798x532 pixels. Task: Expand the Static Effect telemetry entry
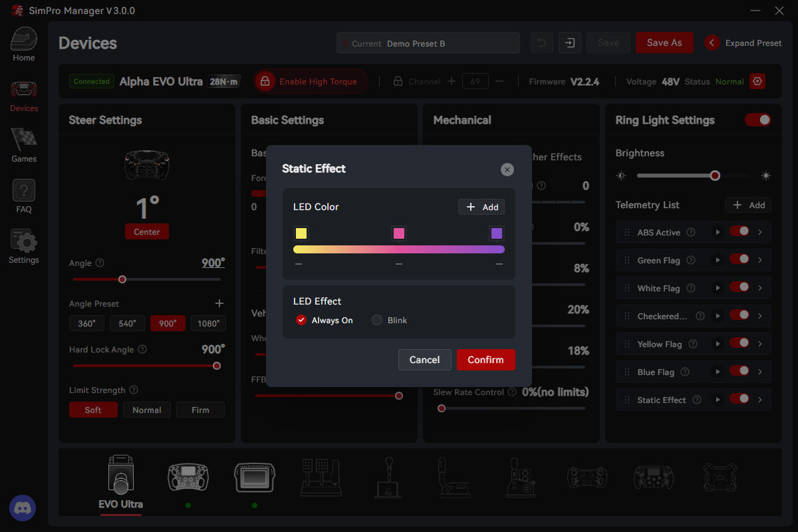coord(760,400)
